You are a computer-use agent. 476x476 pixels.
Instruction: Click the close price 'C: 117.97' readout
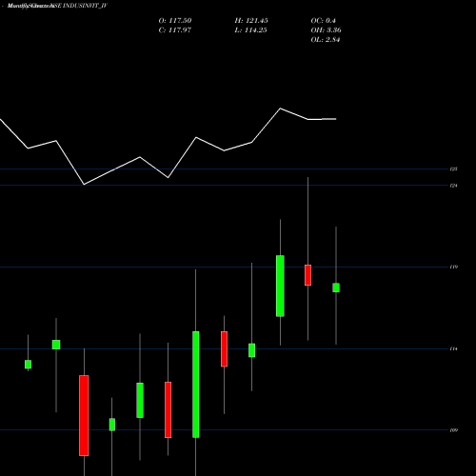coord(175,30)
